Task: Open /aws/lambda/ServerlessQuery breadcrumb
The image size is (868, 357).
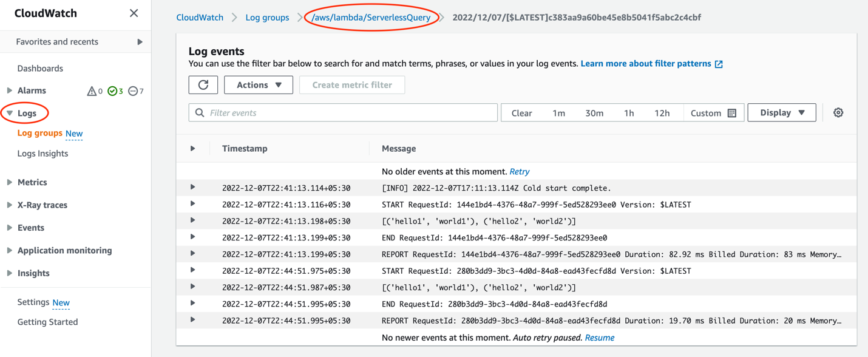Action: click(x=371, y=18)
